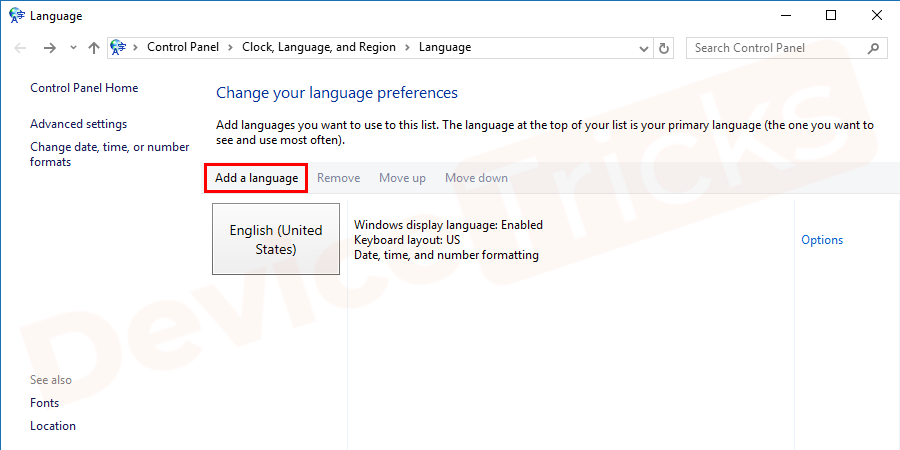
Task: Click Add a language
Action: coord(257,178)
